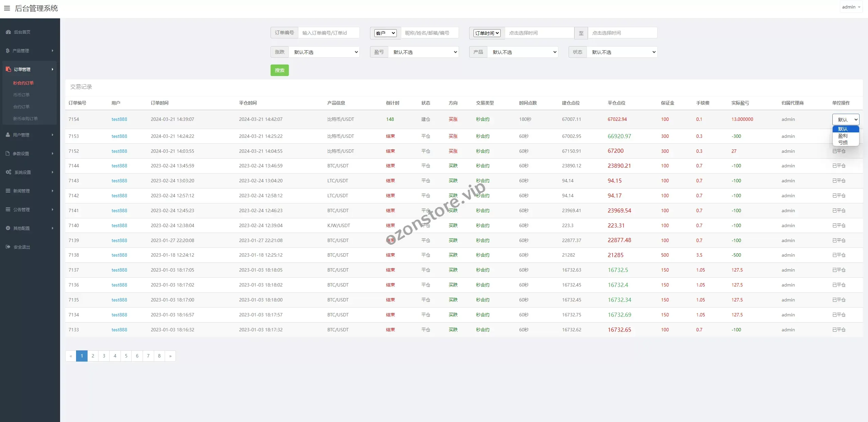Image resolution: width=868 pixels, height=422 pixels.
Task: Open the 状态 filter dropdown
Action: click(x=622, y=52)
